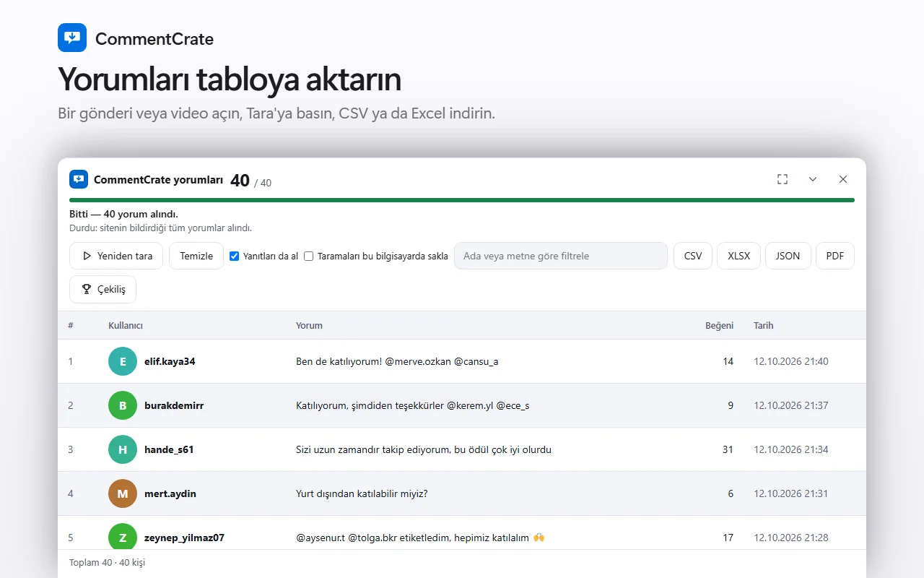Screen dimensions: 924x578
Task: Focus the name or text filter field
Action: pyautogui.click(x=561, y=256)
